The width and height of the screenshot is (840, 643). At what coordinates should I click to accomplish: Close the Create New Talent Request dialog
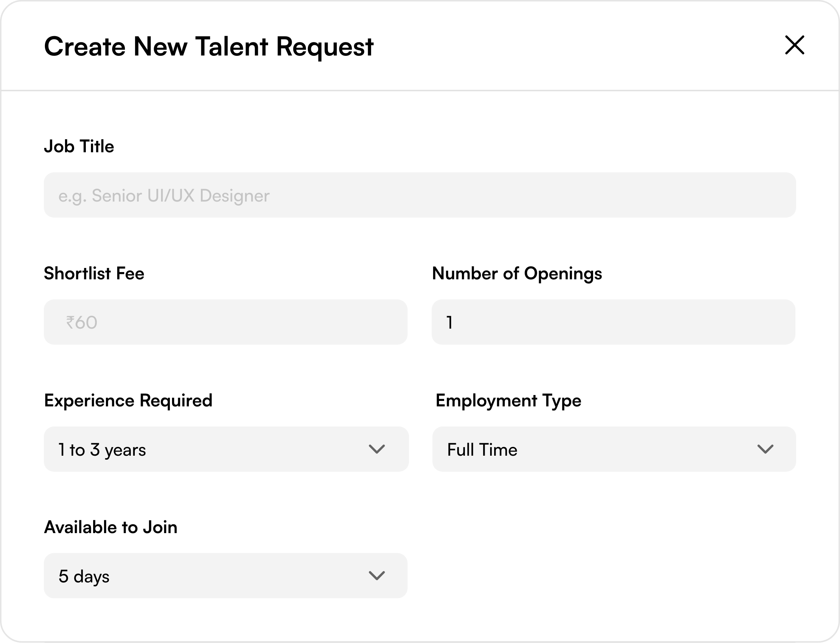pos(794,45)
